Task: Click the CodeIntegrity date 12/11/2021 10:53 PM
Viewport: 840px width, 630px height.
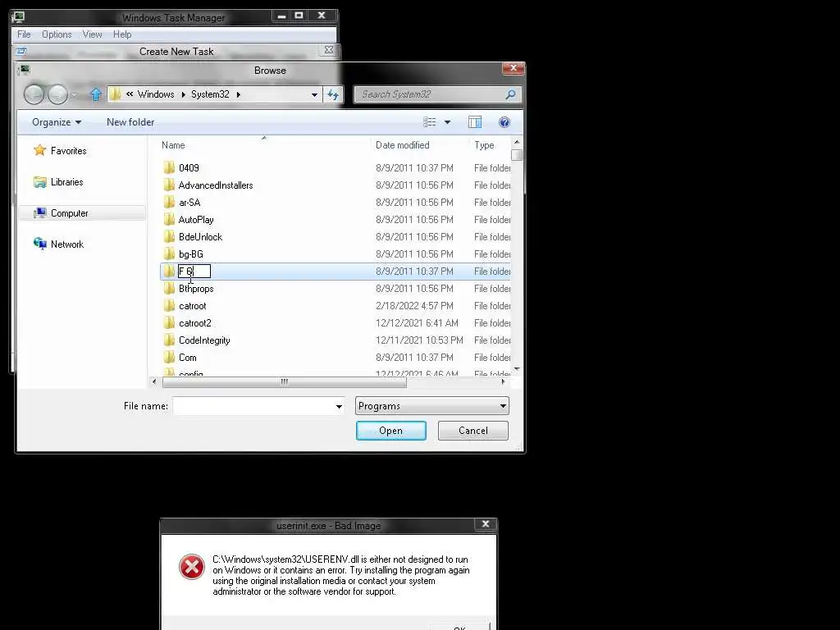Action: point(419,340)
